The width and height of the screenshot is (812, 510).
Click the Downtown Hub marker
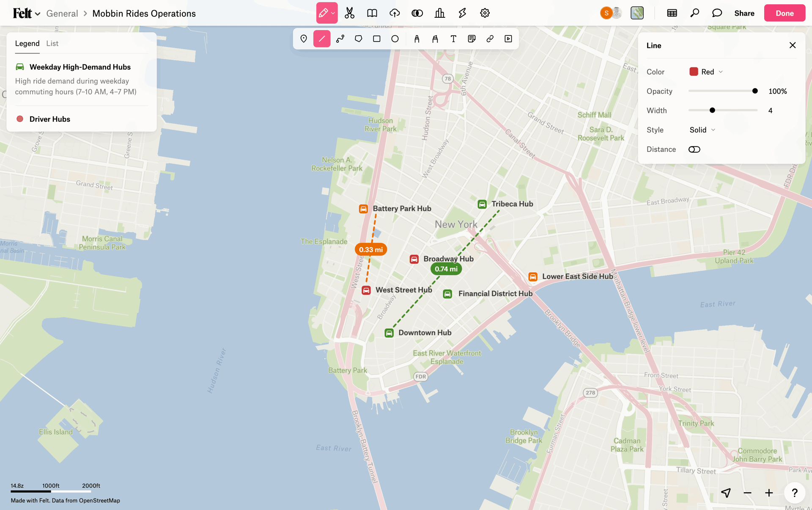point(389,333)
